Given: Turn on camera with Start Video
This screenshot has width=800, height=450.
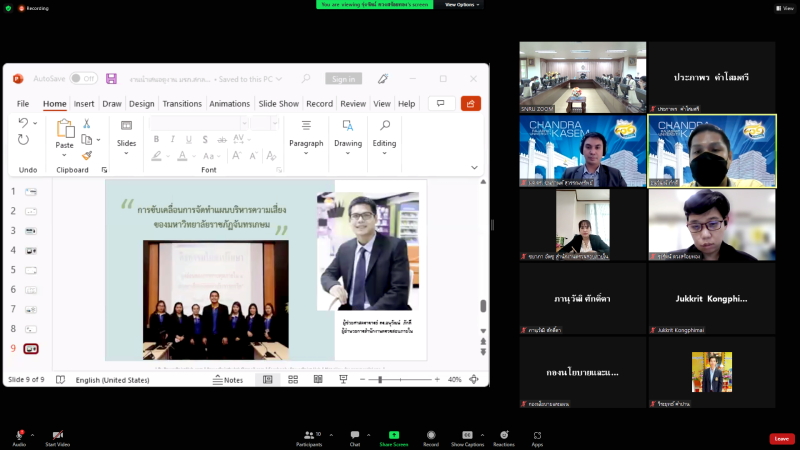Looking at the screenshot, I should click(57, 438).
